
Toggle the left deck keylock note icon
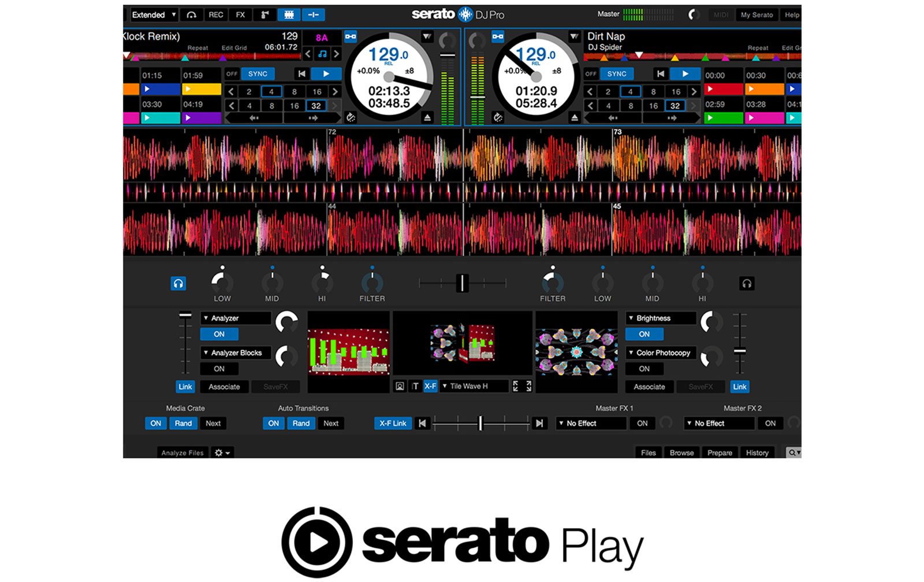point(322,54)
